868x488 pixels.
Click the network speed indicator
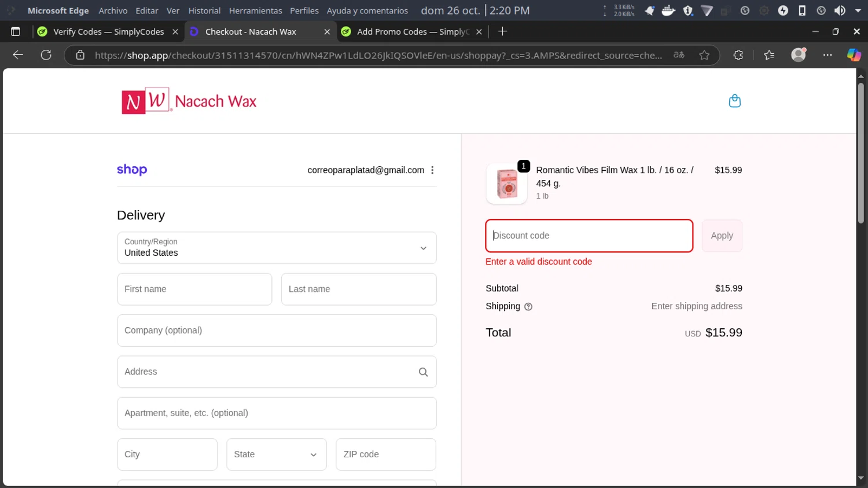tap(619, 10)
